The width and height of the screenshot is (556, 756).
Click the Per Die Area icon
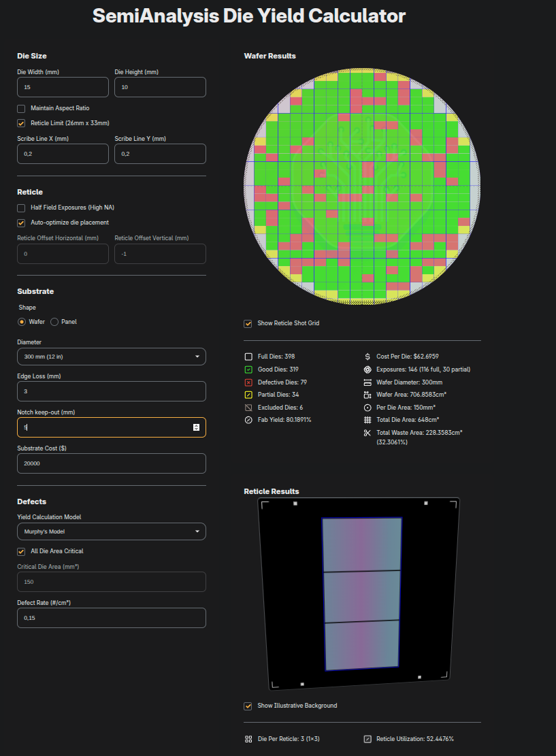(x=367, y=408)
